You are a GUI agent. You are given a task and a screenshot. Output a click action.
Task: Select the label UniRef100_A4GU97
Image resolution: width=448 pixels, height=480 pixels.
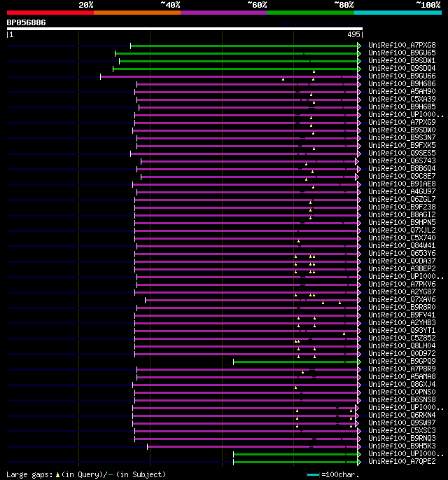point(402,191)
